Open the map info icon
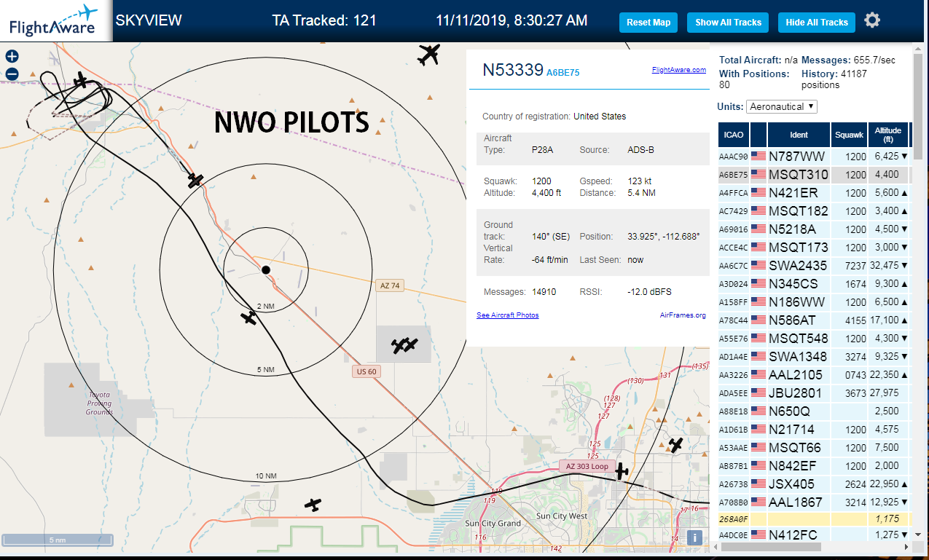929x560 pixels. coord(695,538)
